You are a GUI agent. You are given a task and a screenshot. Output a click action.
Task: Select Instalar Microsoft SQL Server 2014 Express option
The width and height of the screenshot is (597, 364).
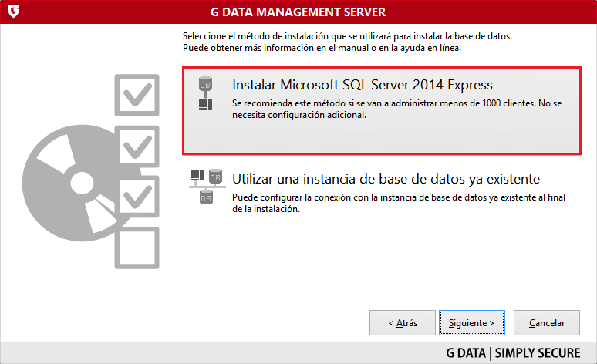pyautogui.click(x=362, y=85)
